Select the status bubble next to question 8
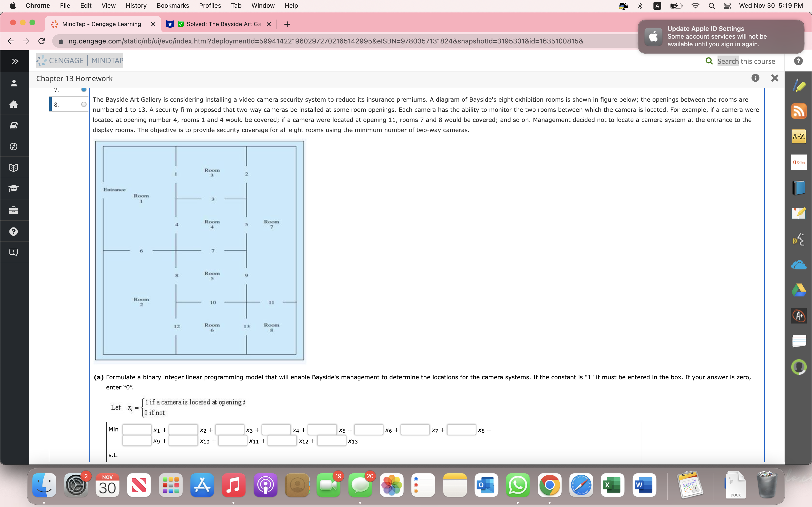This screenshot has width=812, height=507. [84, 104]
